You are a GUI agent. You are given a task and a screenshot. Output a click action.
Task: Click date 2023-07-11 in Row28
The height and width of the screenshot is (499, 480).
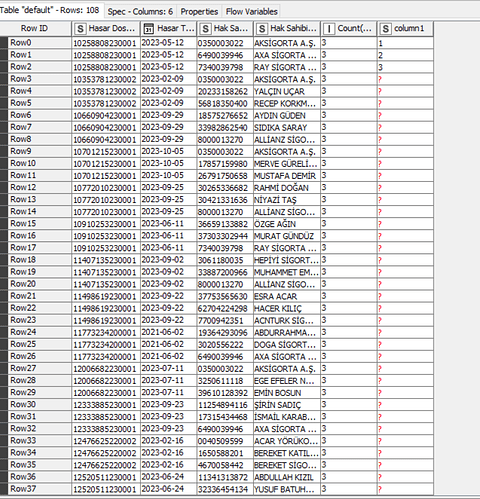(169, 381)
